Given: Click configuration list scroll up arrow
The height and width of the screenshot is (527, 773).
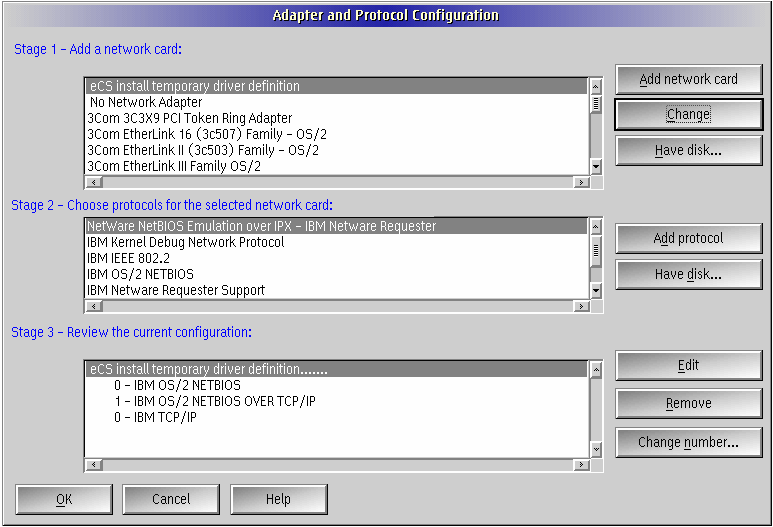Looking at the screenshot, I should click(x=596, y=370).
